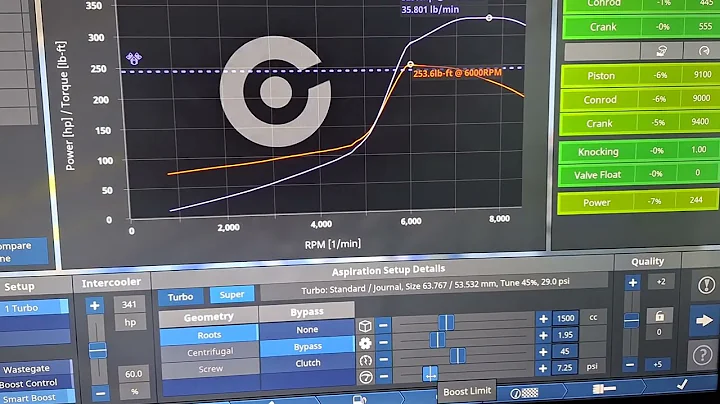
Task: Click the intercooler vertical slider handle
Action: pyautogui.click(x=97, y=350)
